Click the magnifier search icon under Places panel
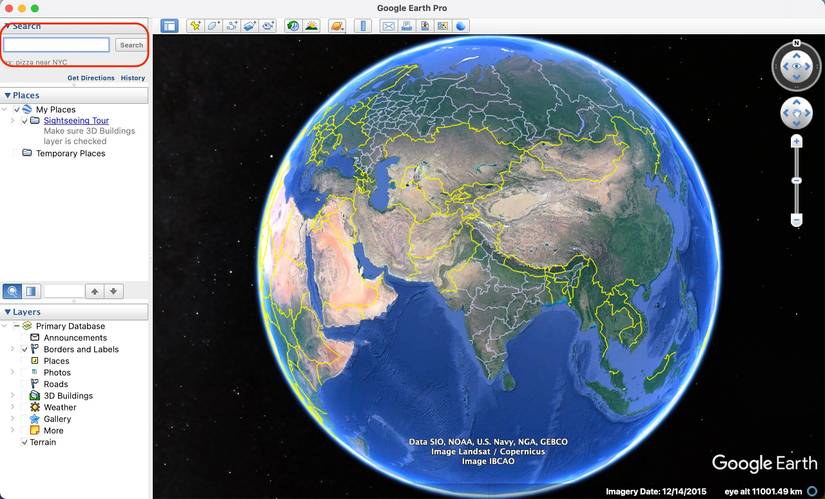Image resolution: width=825 pixels, height=499 pixels. [x=13, y=291]
